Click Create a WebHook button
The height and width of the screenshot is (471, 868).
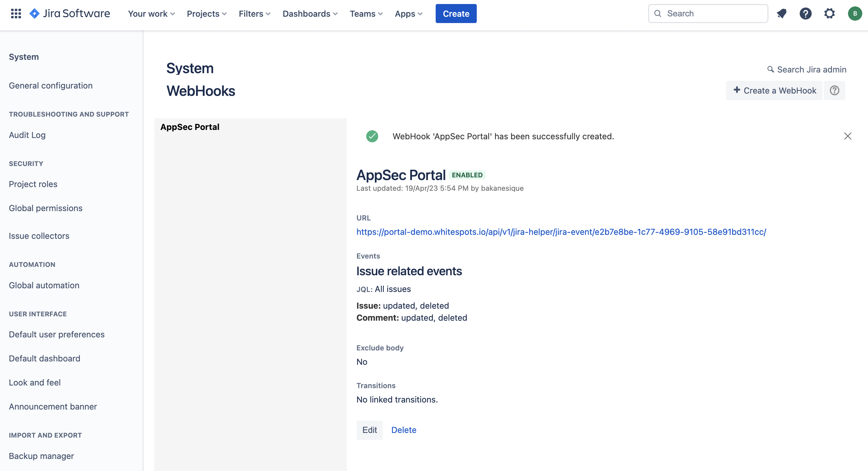(x=774, y=90)
